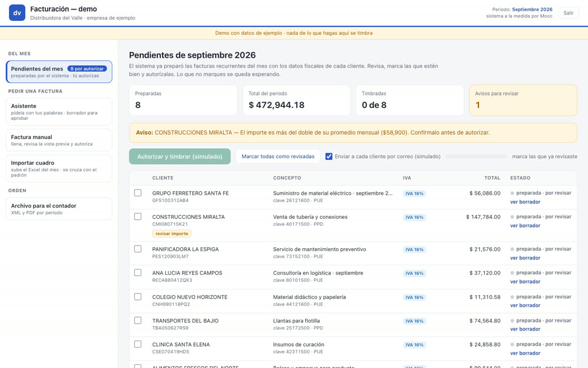Click concept Material didáctico y papelería
This screenshot has width=588, height=368.
(x=310, y=297)
